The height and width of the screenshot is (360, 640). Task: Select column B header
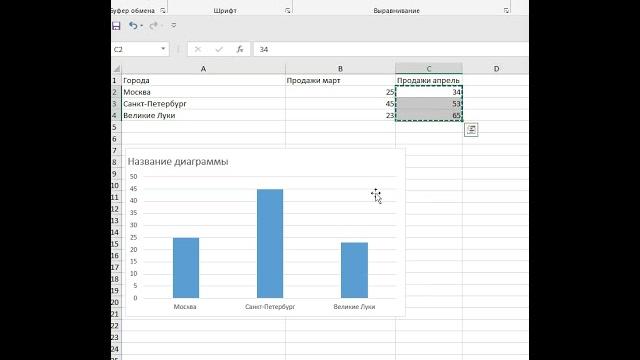[x=340, y=69]
